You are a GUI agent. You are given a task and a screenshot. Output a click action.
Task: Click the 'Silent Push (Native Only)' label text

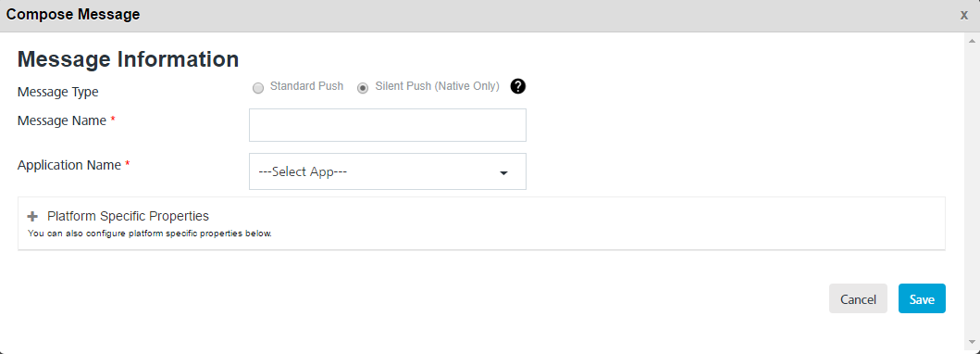click(438, 86)
